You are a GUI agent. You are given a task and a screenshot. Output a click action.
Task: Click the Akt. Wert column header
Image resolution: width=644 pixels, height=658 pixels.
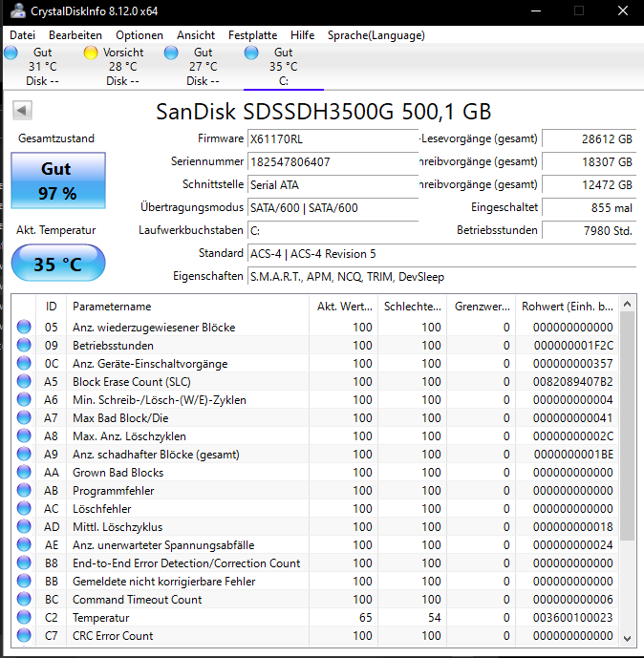point(343,307)
